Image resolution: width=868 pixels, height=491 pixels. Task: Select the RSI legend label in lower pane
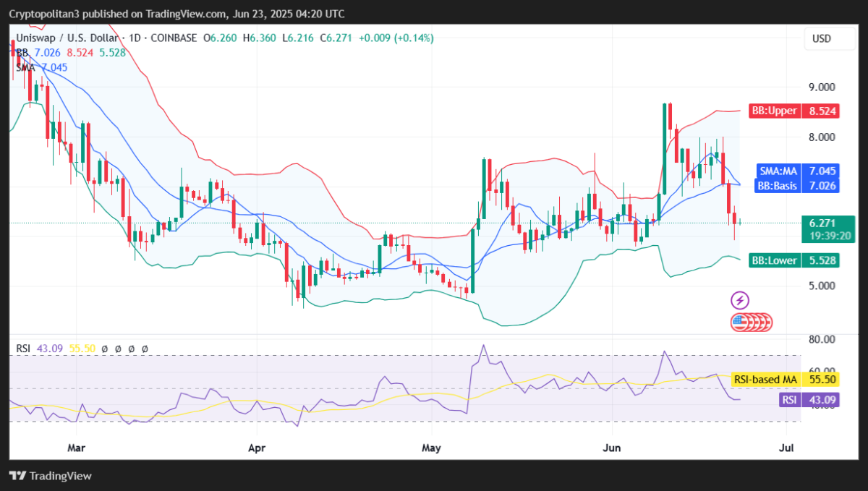(x=24, y=349)
